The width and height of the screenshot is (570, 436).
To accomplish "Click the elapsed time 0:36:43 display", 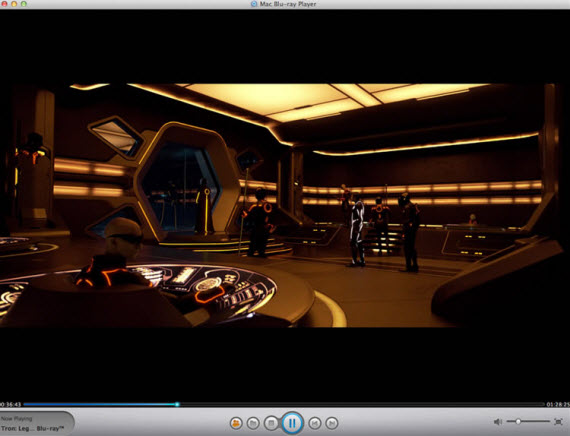I will [x=11, y=404].
